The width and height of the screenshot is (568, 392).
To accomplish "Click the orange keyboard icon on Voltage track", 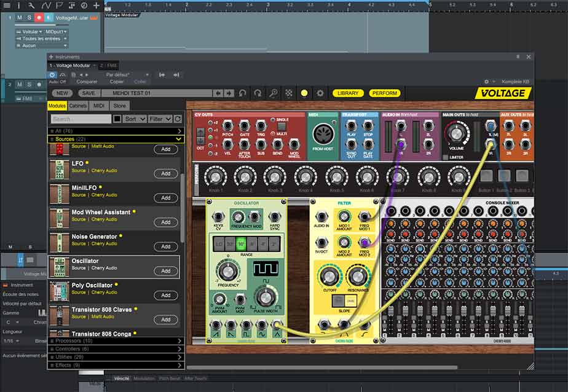I will coord(94,17).
